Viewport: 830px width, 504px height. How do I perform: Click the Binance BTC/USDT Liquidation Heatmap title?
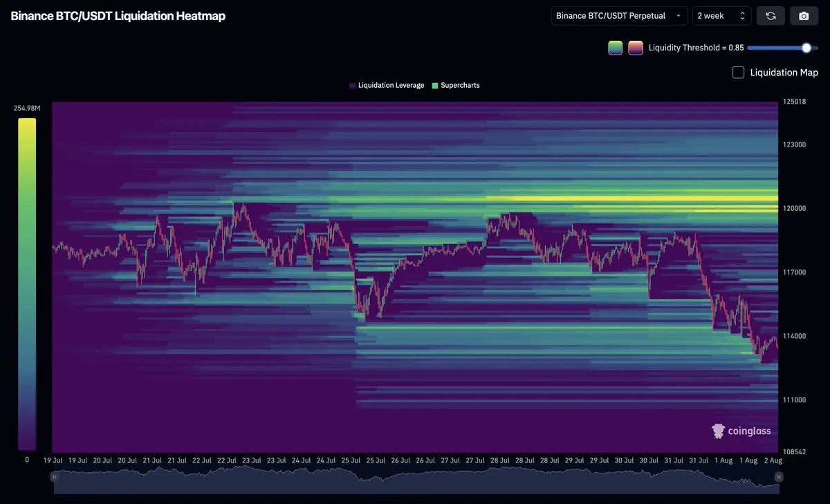coord(118,16)
